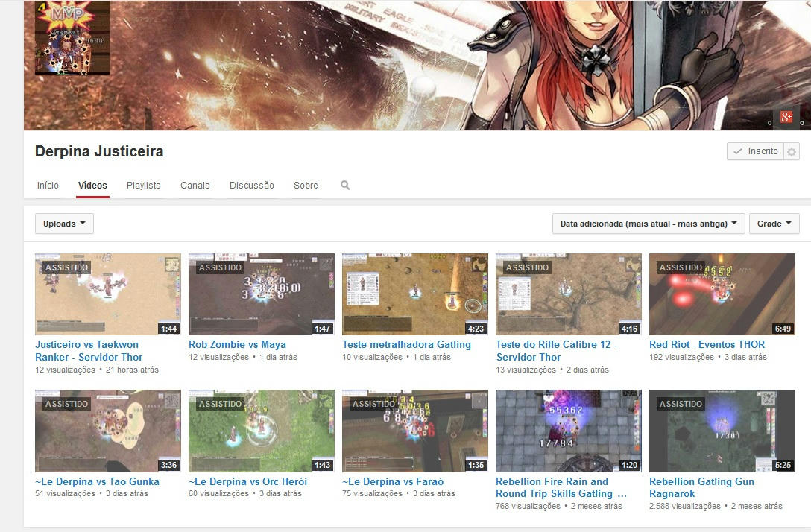Play the 1:44 Justiceiro vs Taekwon thumbnail
Image resolution: width=811 pixels, height=532 pixels.
tap(108, 294)
